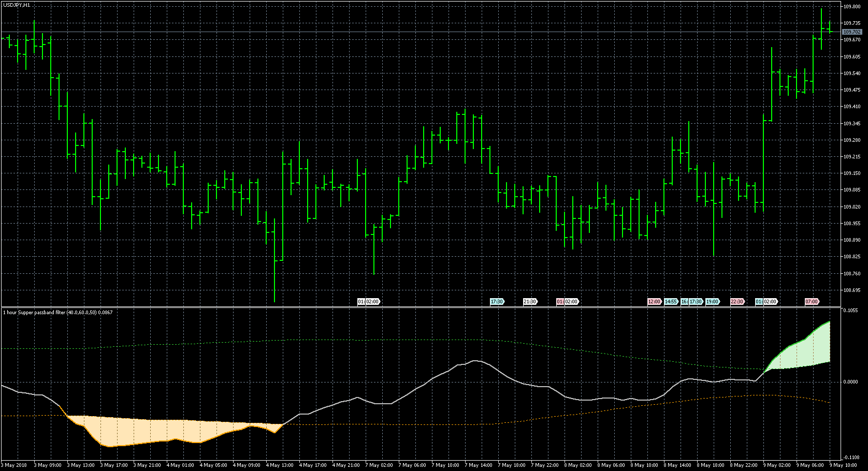Select the 9 May 10:00 time label
Viewport: 868px width, 471px height.
[843, 465]
